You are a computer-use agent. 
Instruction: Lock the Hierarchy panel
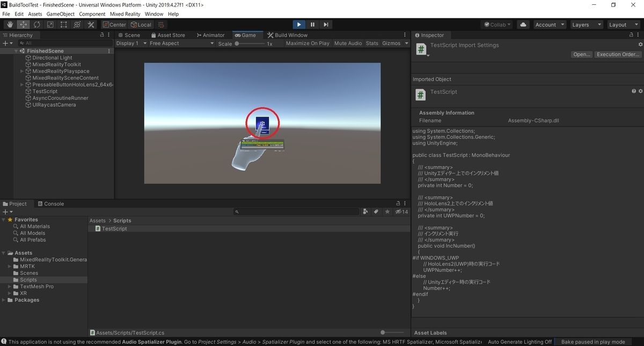coord(102,35)
